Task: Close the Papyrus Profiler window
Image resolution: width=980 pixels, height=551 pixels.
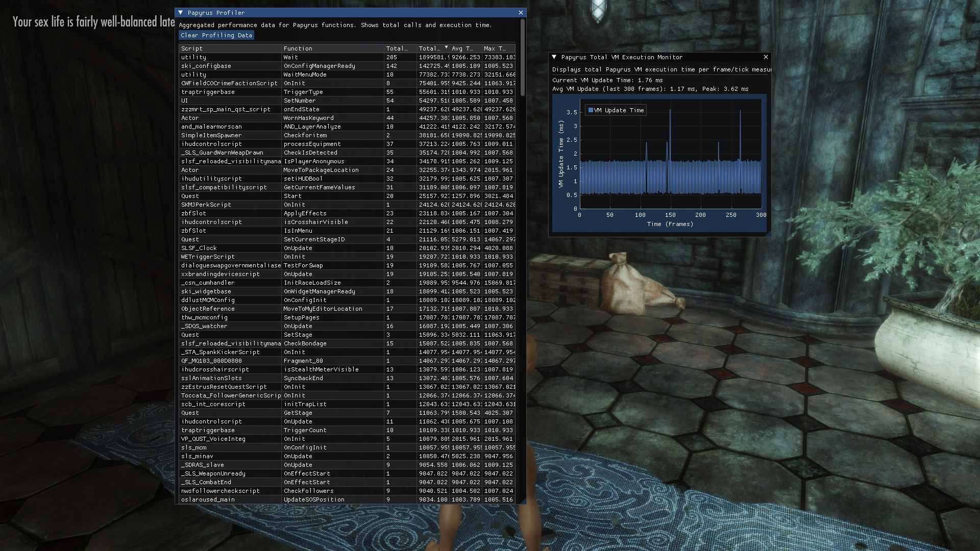Action: (521, 13)
